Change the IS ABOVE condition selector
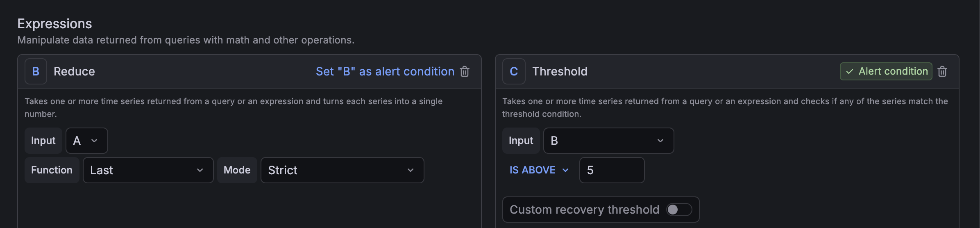The height and width of the screenshot is (228, 980). (539, 170)
